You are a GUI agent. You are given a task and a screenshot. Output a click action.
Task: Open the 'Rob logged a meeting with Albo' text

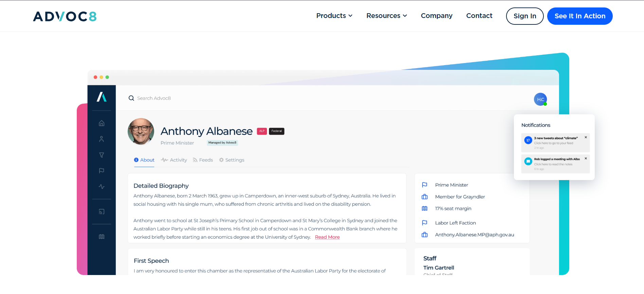click(x=557, y=159)
